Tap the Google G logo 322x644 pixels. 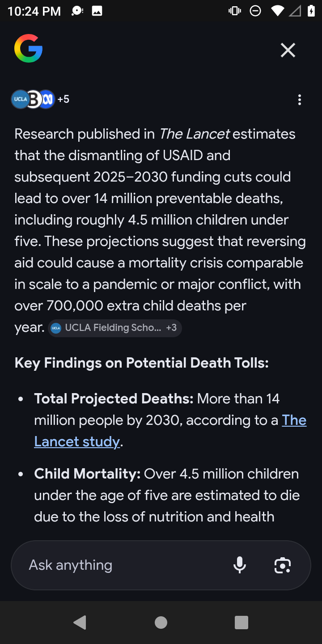(x=28, y=48)
